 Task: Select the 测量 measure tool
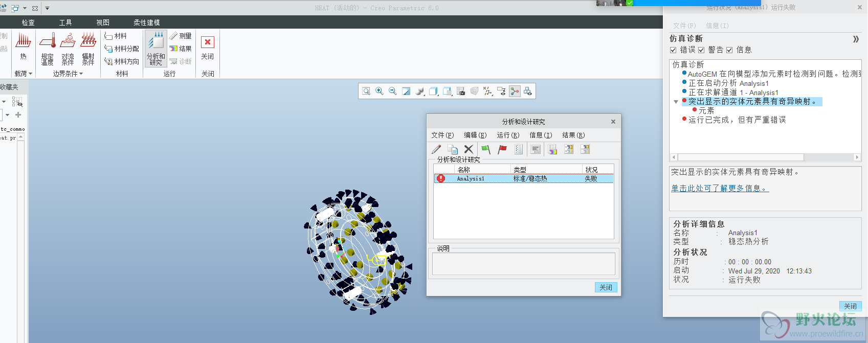point(181,36)
